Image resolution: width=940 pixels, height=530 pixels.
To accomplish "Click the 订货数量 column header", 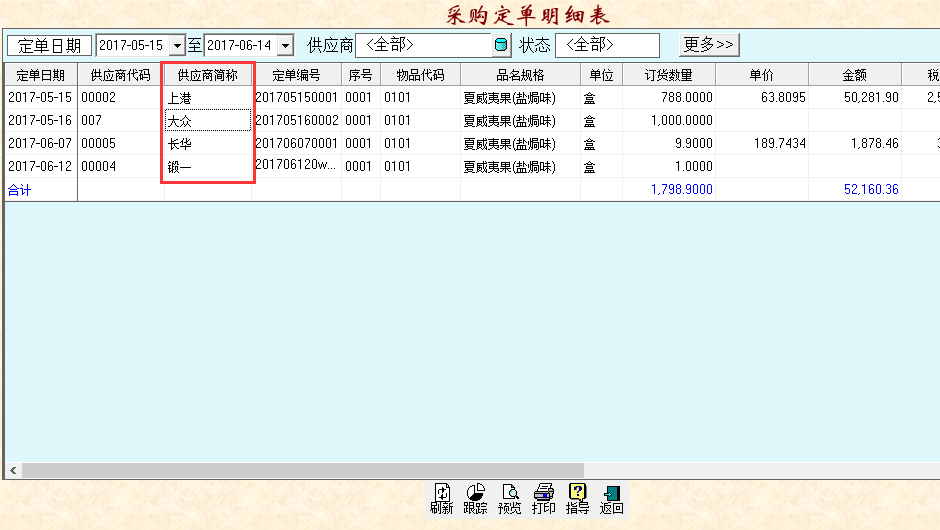I will [x=668, y=75].
